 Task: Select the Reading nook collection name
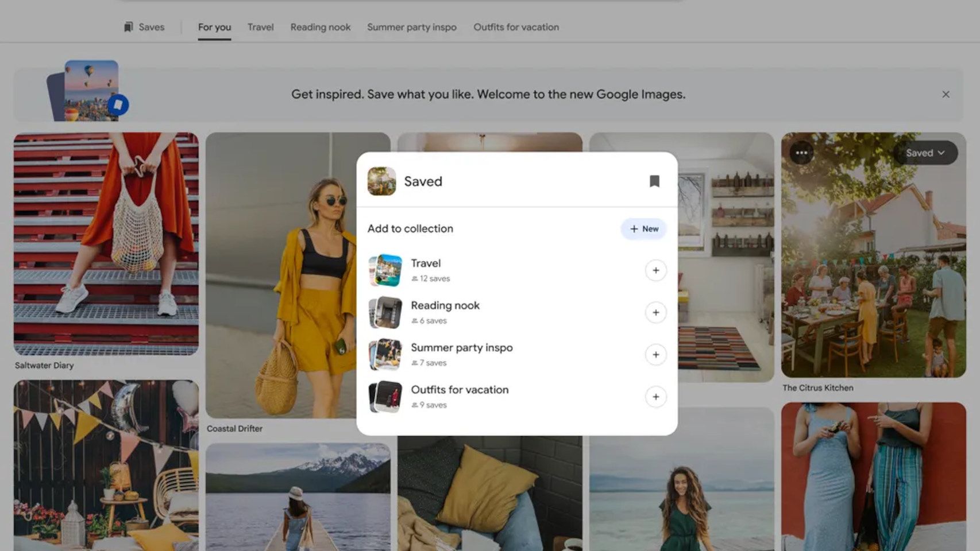tap(445, 305)
